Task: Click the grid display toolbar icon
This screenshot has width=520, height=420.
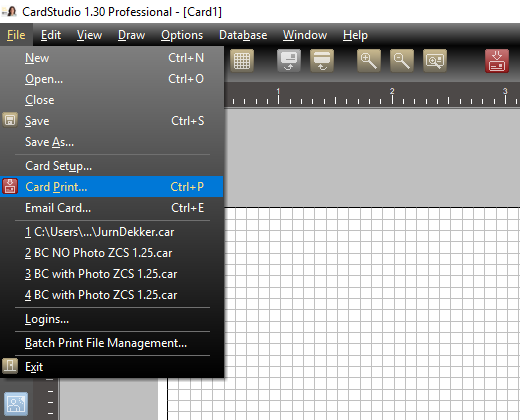Action: 242,61
